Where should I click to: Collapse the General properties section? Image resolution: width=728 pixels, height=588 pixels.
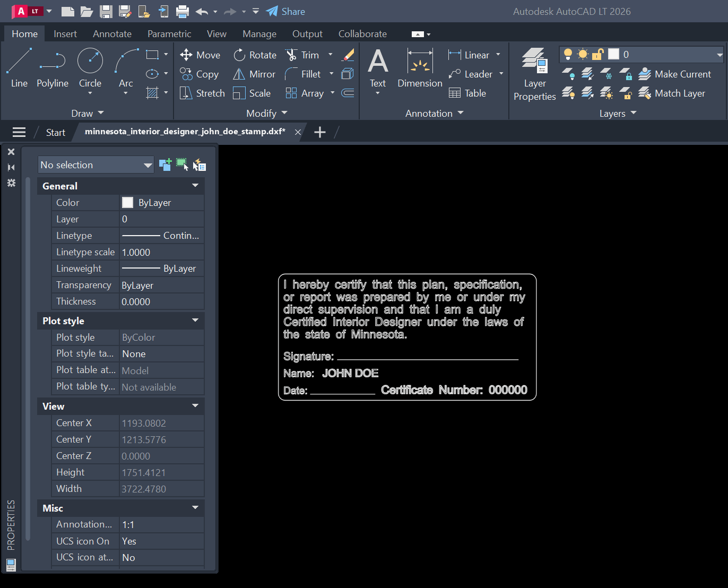coord(195,186)
